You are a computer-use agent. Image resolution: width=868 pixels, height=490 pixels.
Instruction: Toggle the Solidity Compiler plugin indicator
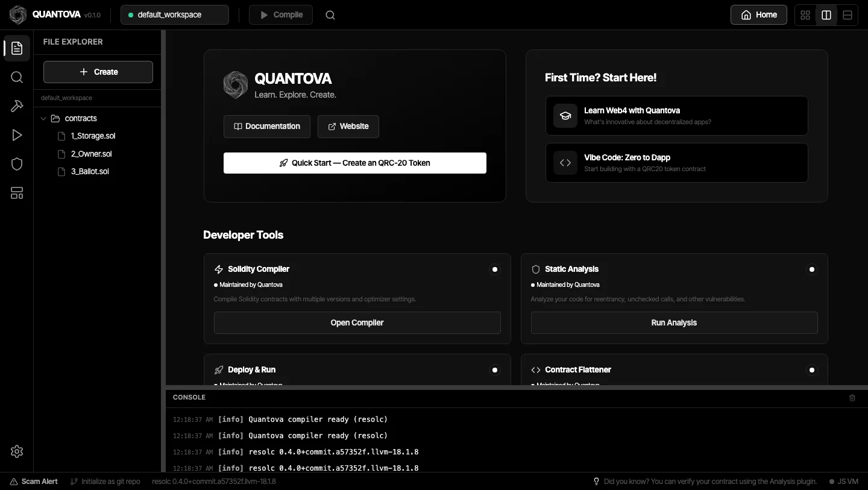pos(495,269)
